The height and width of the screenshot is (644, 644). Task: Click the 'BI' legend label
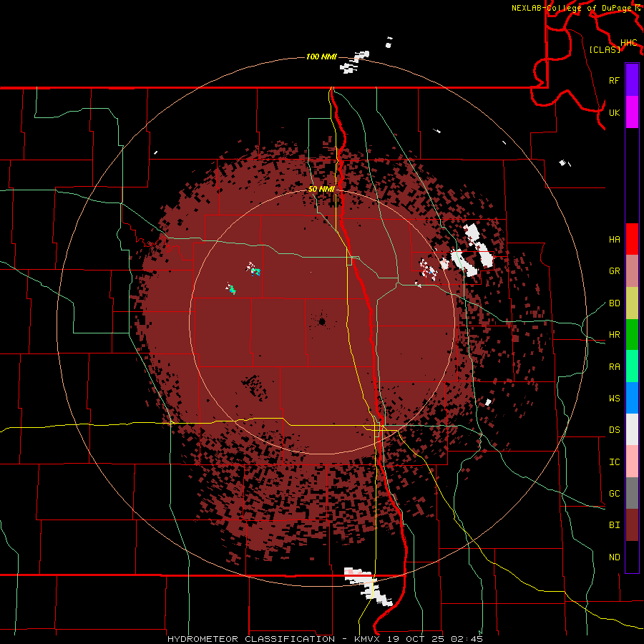click(614, 525)
